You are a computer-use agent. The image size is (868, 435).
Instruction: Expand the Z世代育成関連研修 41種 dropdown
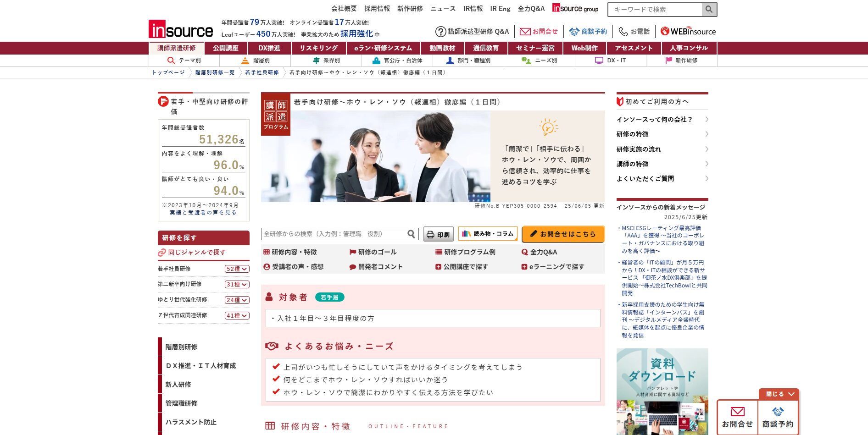click(237, 316)
